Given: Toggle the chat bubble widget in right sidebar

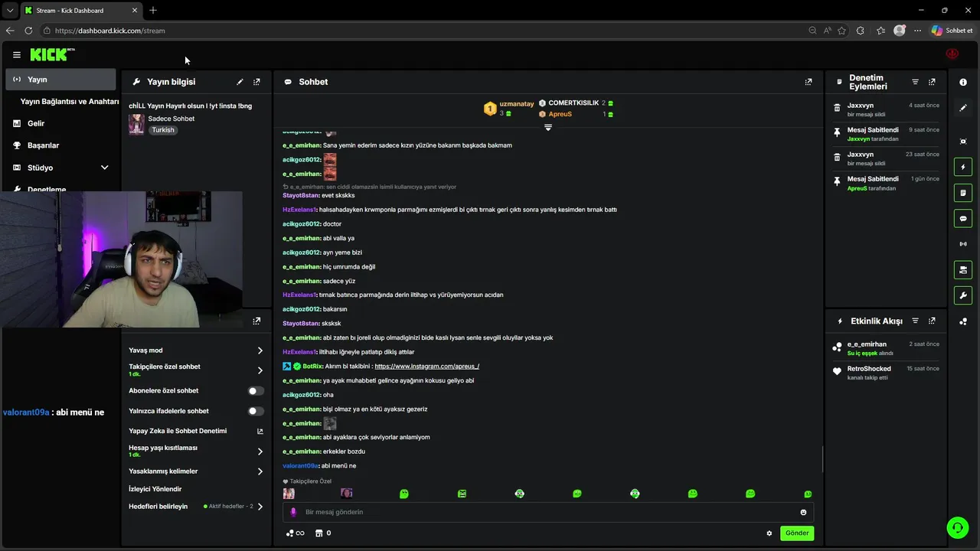Looking at the screenshot, I should pos(963,219).
